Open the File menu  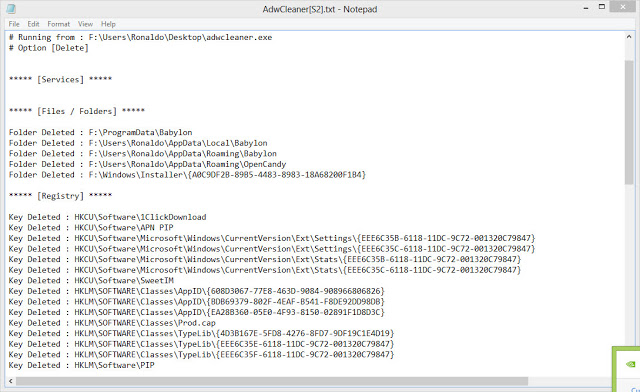pos(14,24)
